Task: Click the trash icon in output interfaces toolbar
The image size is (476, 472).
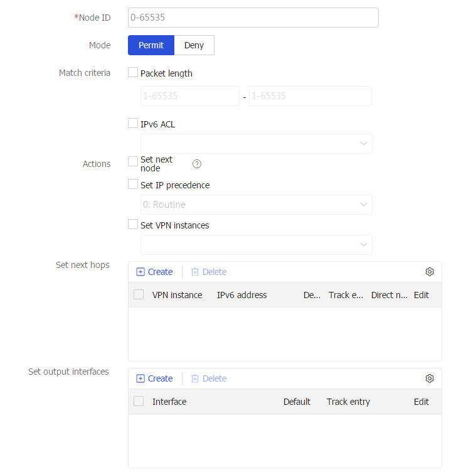Action: (x=195, y=378)
